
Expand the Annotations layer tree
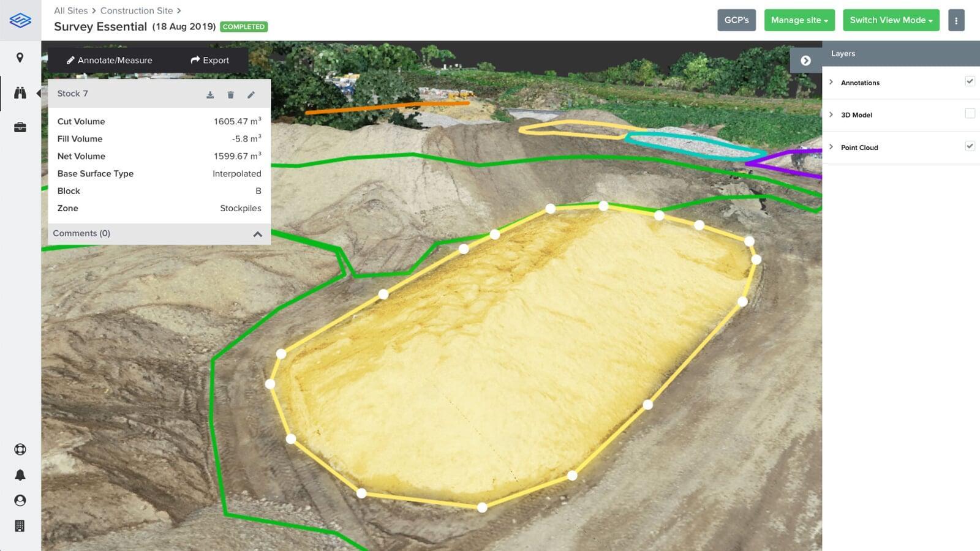point(831,82)
